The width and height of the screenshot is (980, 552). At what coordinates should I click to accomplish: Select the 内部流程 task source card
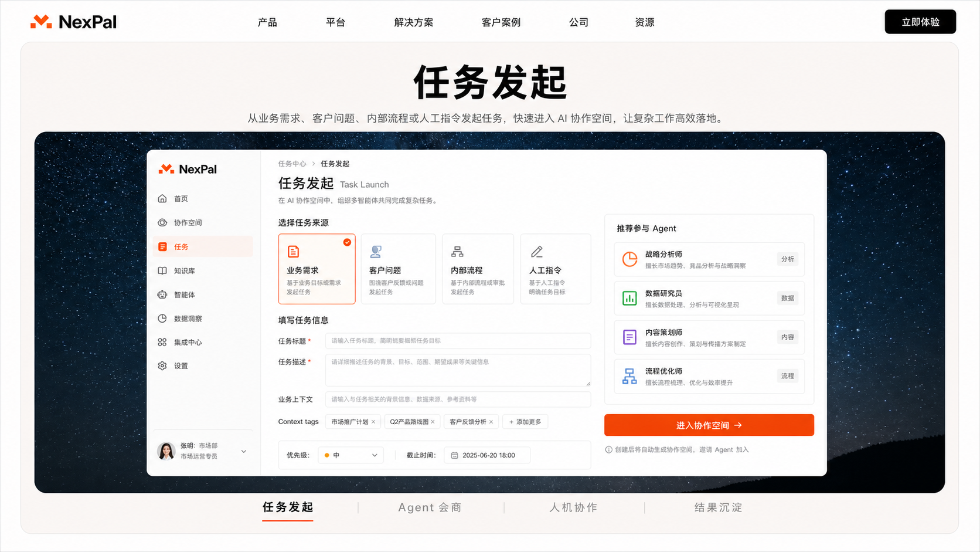478,269
